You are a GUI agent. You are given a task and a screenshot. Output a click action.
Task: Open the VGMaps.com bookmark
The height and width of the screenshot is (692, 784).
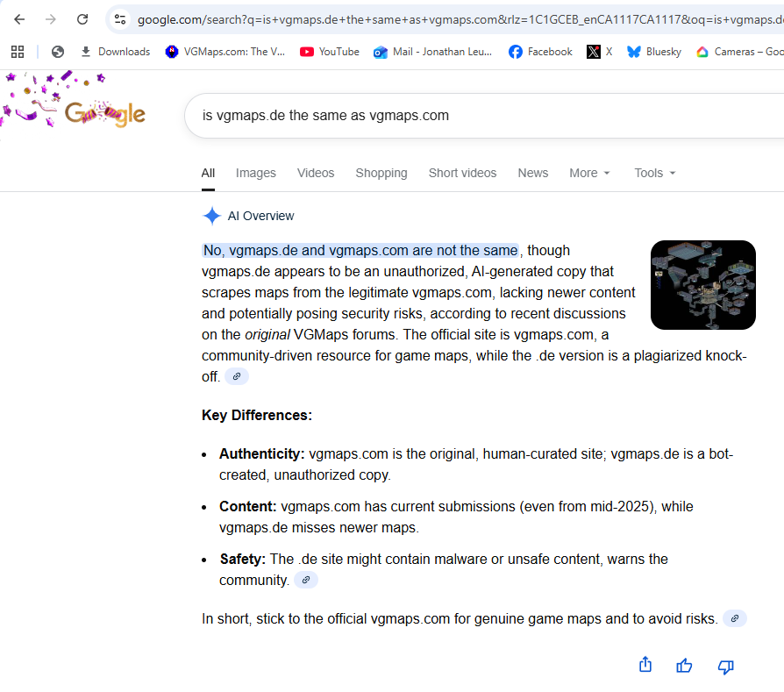(x=225, y=52)
